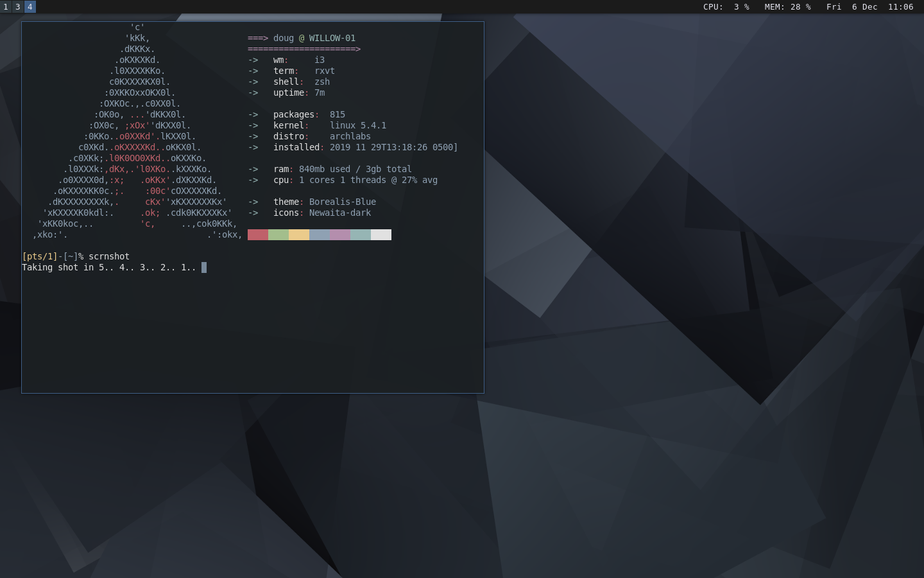
Task: Switch to workspace 3
Action: tap(18, 6)
